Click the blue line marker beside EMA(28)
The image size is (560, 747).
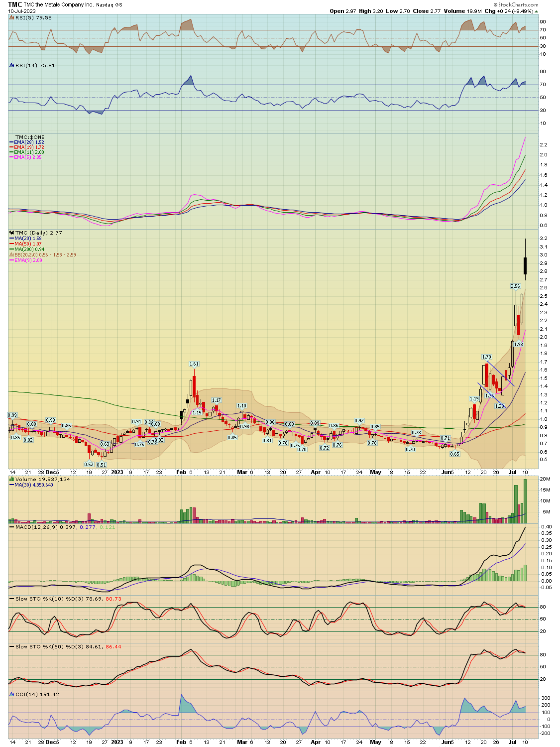(11, 142)
